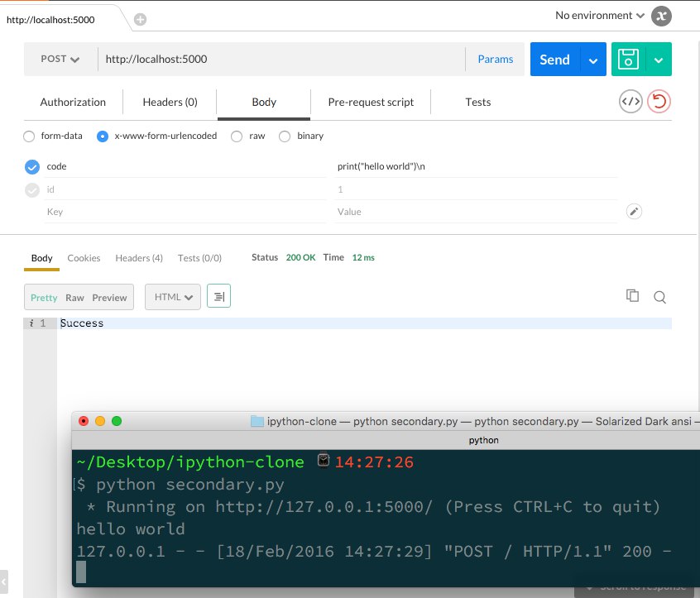Select the form-data radio option
The image size is (700, 598).
pos(29,136)
